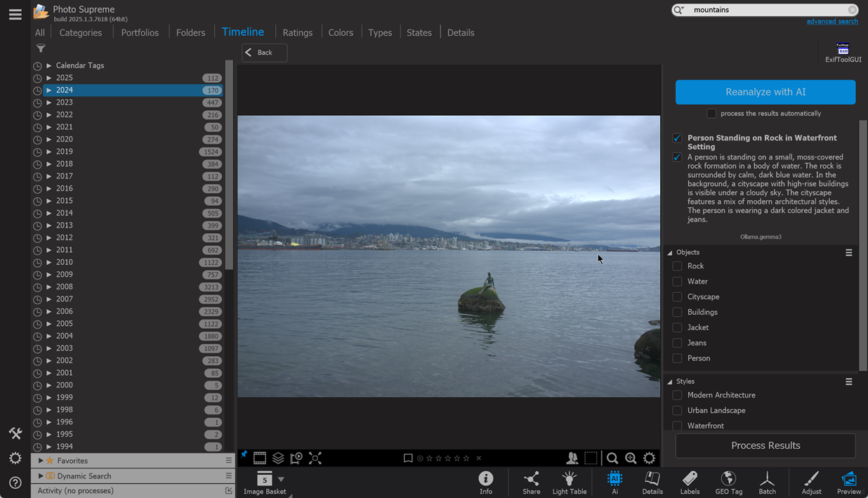Switch to the Portfolios tab
The width and height of the screenshot is (868, 498).
coord(140,32)
